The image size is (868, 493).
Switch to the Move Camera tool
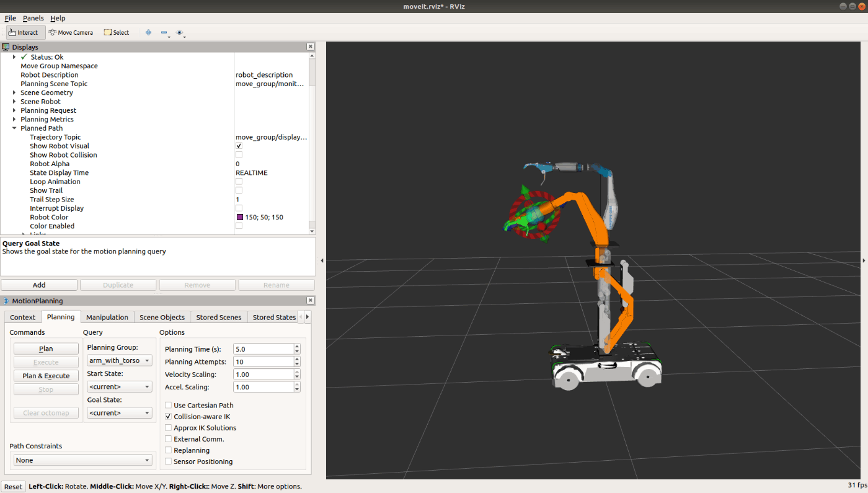point(71,32)
